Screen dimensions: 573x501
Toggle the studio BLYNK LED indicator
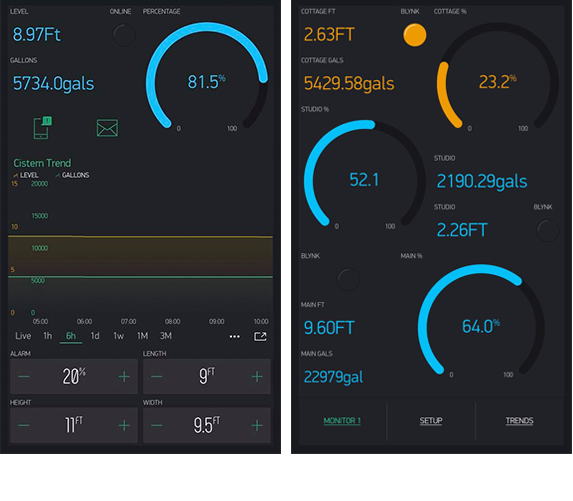coord(547,230)
